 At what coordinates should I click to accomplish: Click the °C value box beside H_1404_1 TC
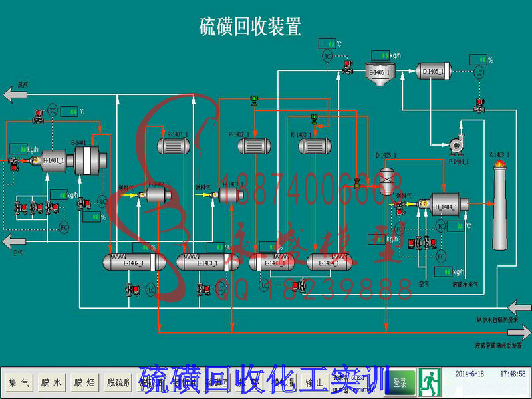456,226
